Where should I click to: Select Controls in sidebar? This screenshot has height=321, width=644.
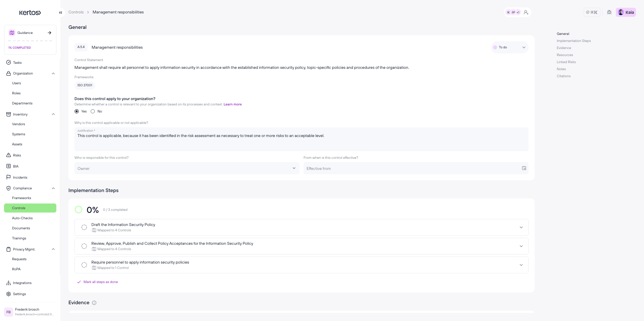(30, 208)
